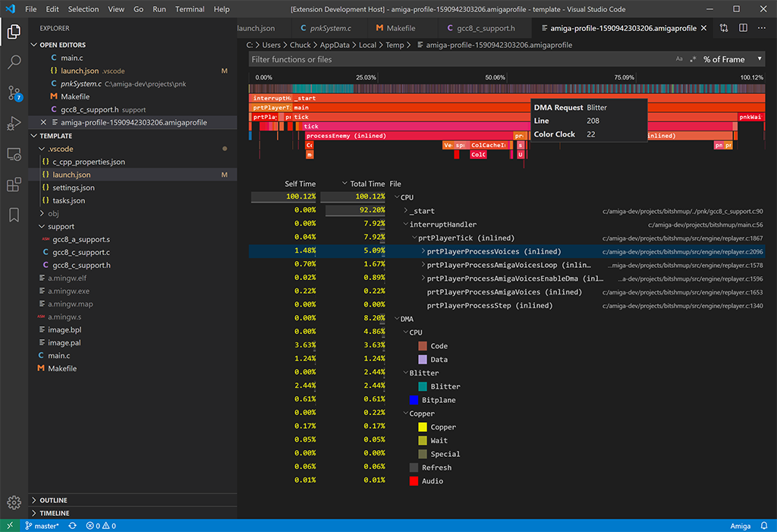Toggle regular expression filter option
The height and width of the screenshot is (532, 777).
pyautogui.click(x=693, y=59)
